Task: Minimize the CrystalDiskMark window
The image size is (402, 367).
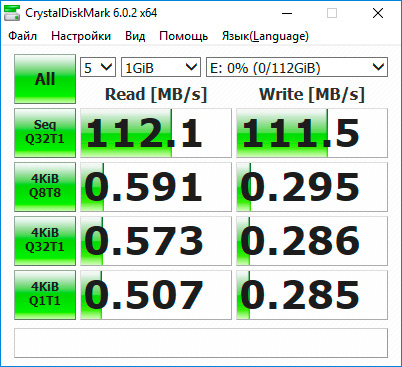Action: (x=287, y=13)
